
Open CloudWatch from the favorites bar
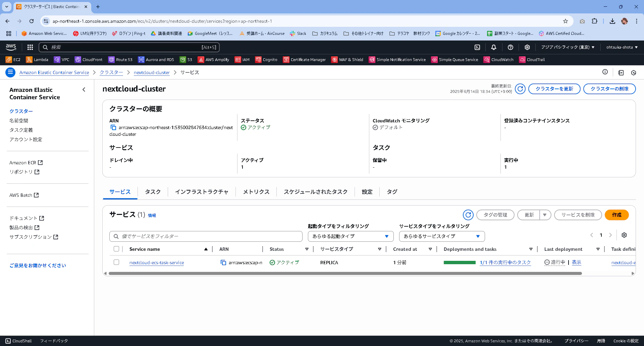(499, 60)
